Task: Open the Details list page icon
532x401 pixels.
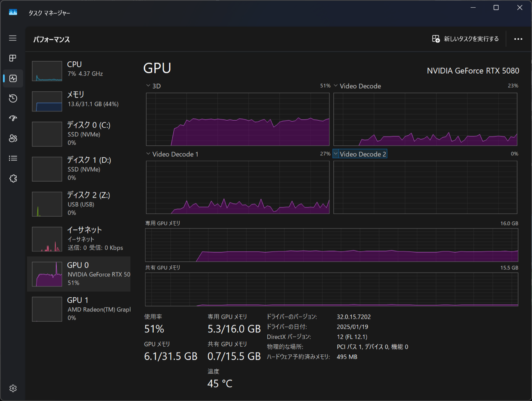Action: pyautogui.click(x=13, y=158)
